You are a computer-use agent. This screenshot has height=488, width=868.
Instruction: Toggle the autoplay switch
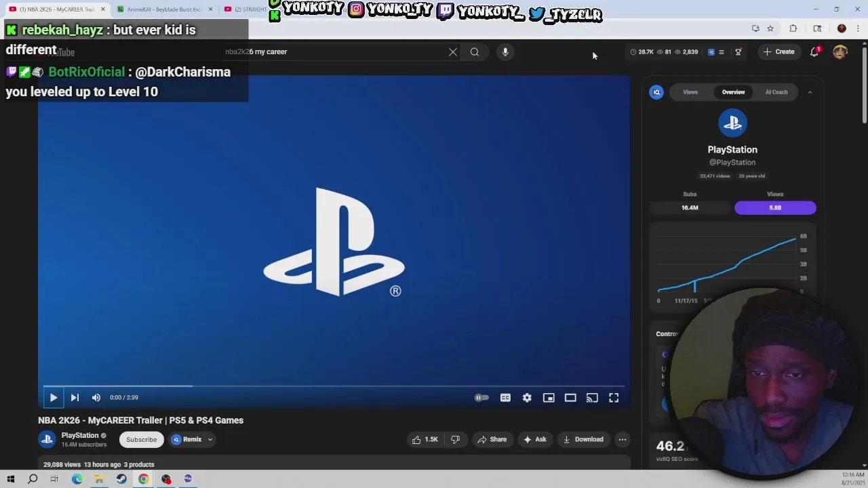[481, 398]
